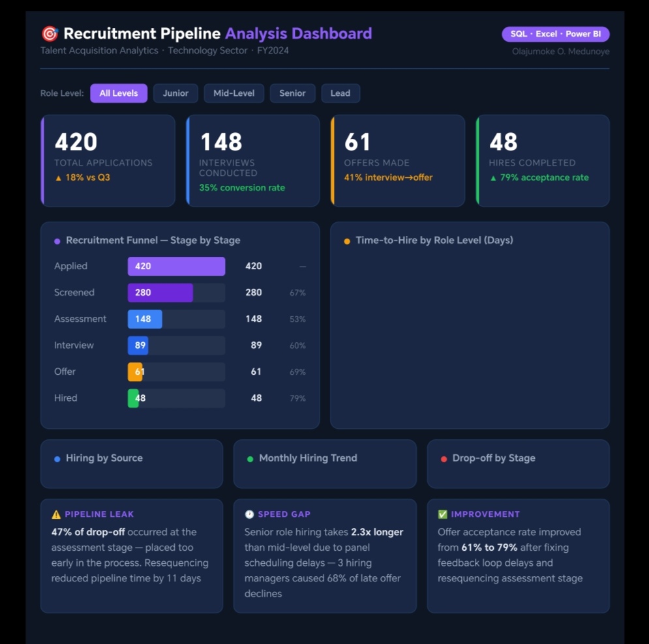The image size is (649, 644).
Task: Switch to the Lead role filter
Action: 340,93
